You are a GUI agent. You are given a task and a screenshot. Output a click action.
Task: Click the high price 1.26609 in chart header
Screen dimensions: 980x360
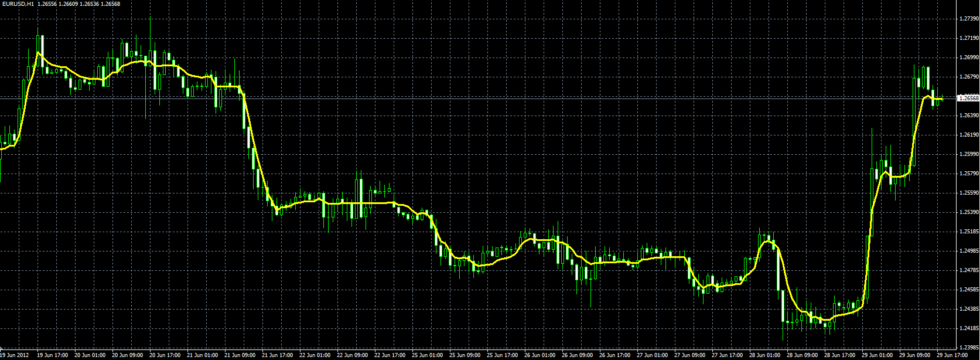tap(67, 4)
